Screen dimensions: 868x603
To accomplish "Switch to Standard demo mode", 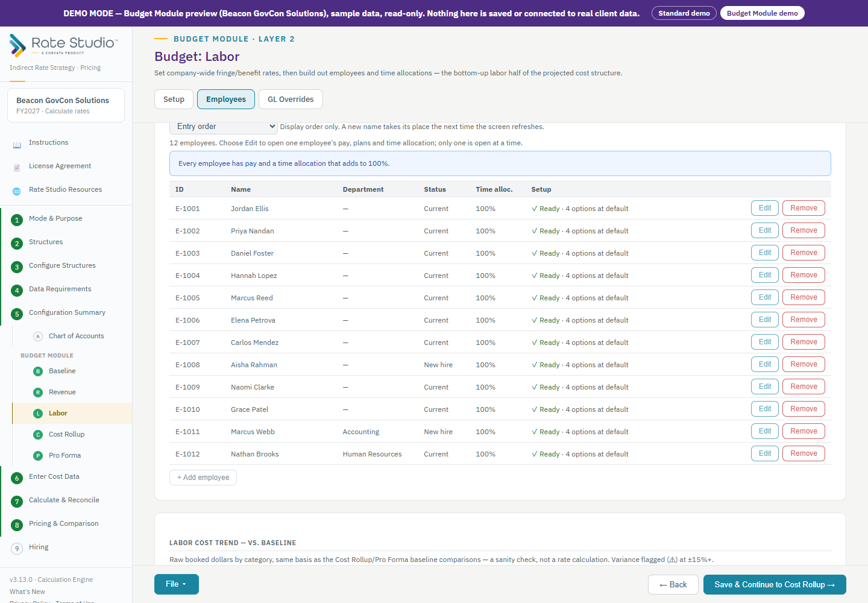I will 684,13.
